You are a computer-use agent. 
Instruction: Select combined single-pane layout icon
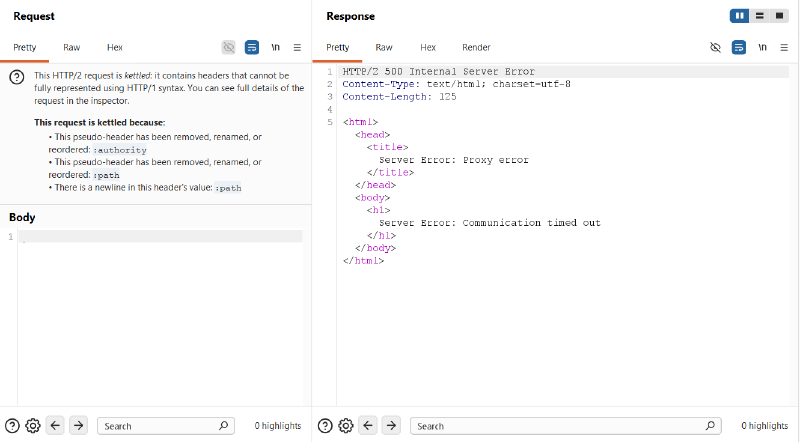[x=779, y=16]
